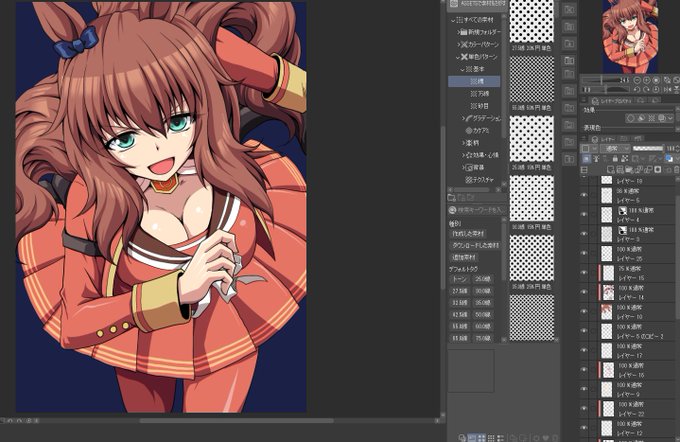Click the 30.0線 tag button
The height and width of the screenshot is (442, 680).
tap(483, 291)
